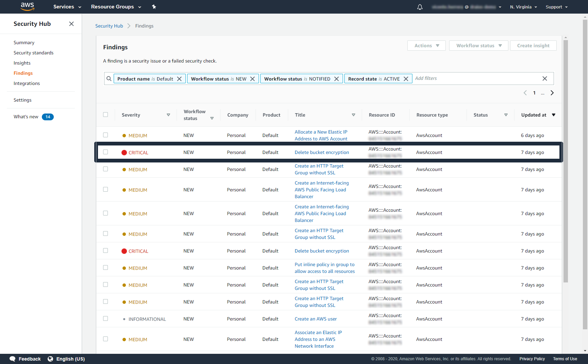Image resolution: width=588 pixels, height=364 pixels.
Task: Sort by Updated at column arrow
Action: coord(554,115)
